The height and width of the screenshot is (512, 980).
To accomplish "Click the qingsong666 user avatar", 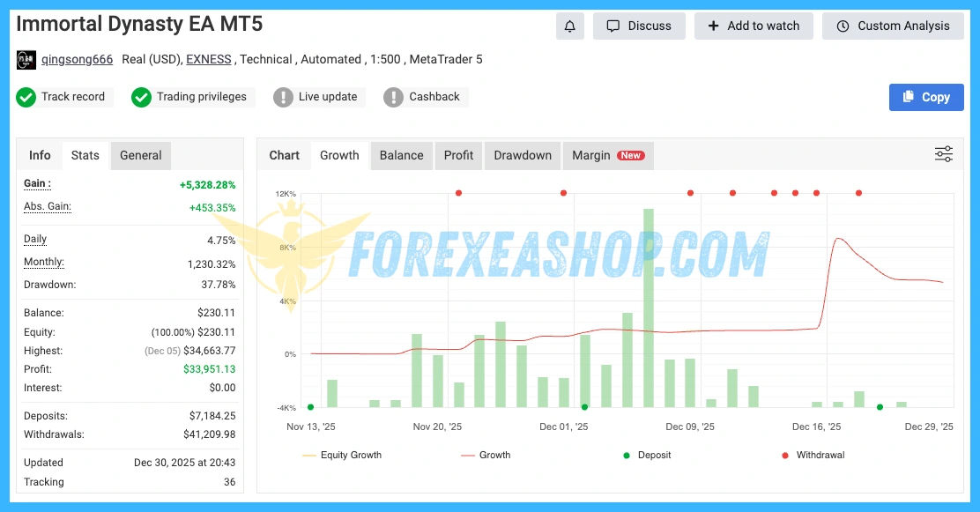I will coord(26,60).
